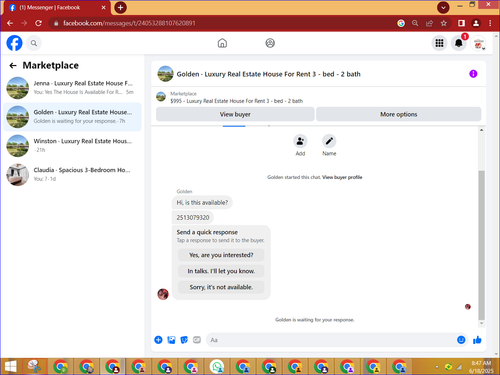Attach a file with photo icon
This screenshot has width=500, height=375.
tap(171, 340)
